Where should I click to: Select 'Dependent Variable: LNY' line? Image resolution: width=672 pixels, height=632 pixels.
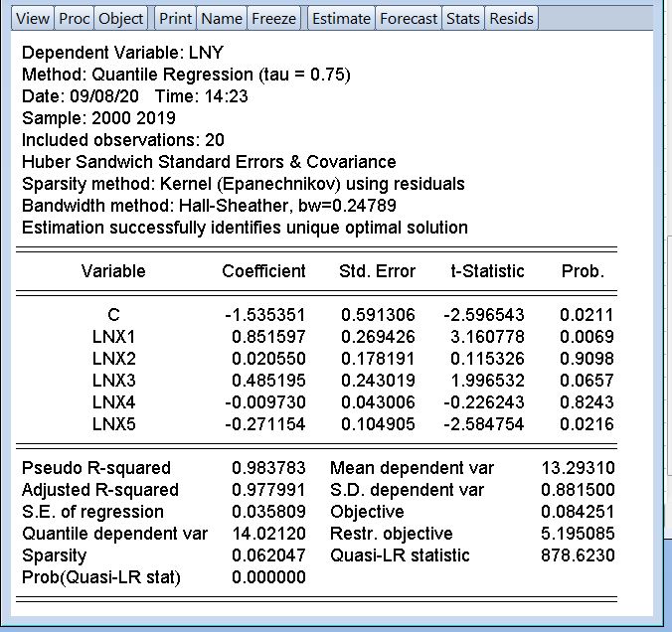pyautogui.click(x=122, y=53)
